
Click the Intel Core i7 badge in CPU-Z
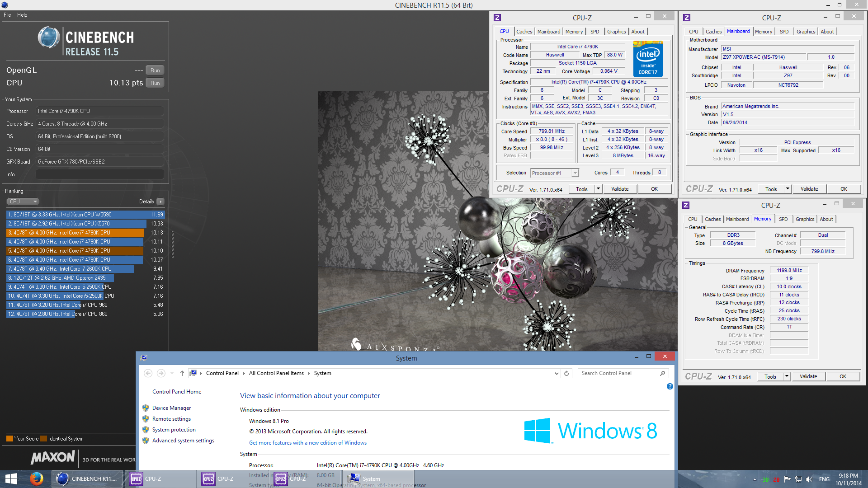click(648, 59)
